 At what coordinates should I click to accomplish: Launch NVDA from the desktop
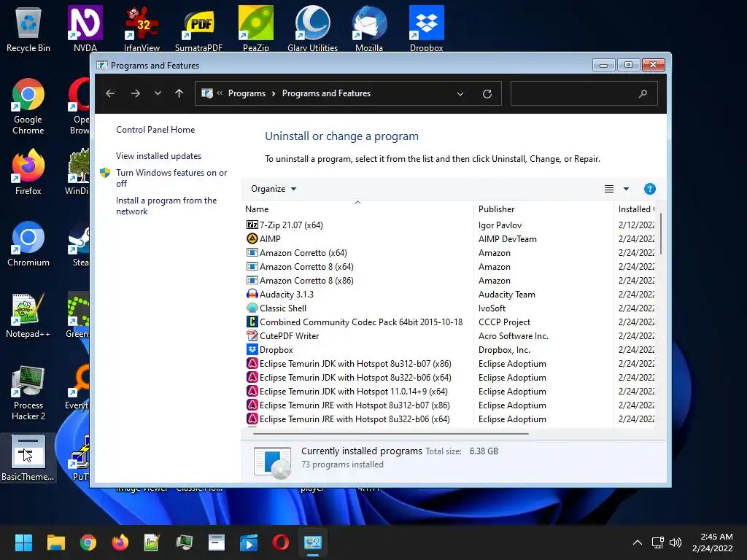click(85, 28)
